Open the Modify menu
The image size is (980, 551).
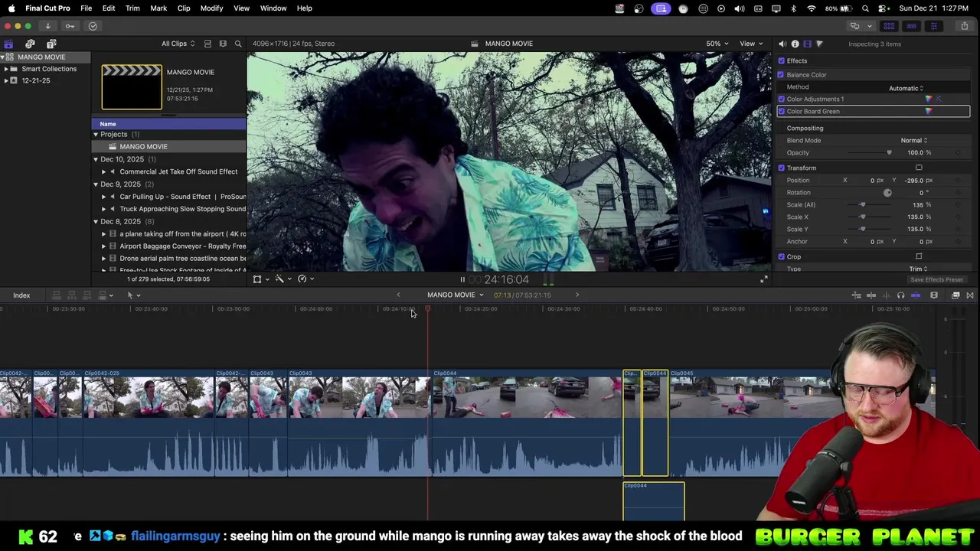tap(211, 8)
